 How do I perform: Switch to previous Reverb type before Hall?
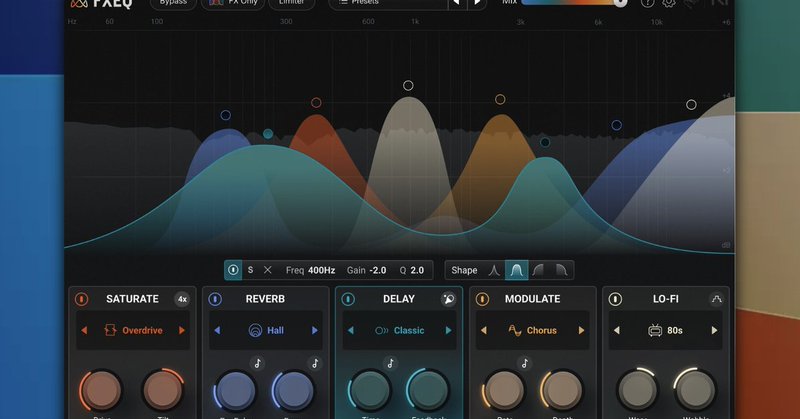pyautogui.click(x=217, y=331)
